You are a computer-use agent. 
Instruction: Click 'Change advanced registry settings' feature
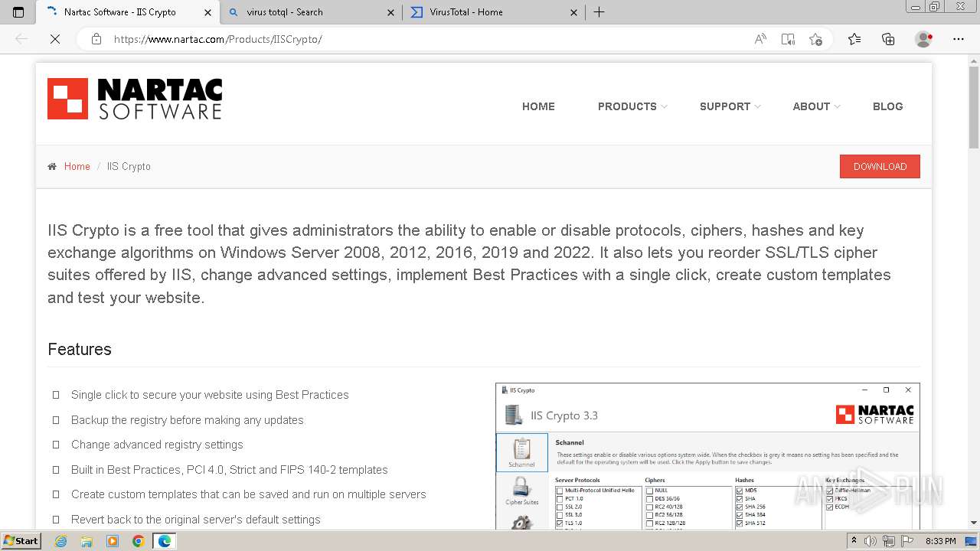point(157,445)
